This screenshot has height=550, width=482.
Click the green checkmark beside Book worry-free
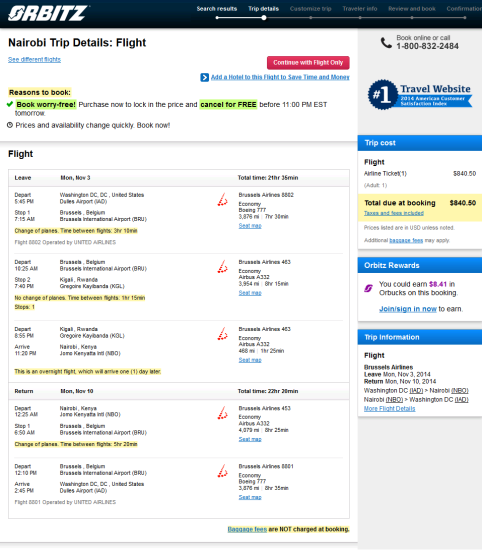tap(10, 104)
